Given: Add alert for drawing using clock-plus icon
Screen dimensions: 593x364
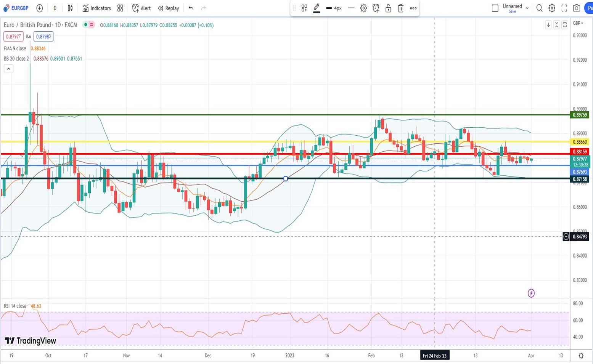Looking at the screenshot, I should point(376,8).
